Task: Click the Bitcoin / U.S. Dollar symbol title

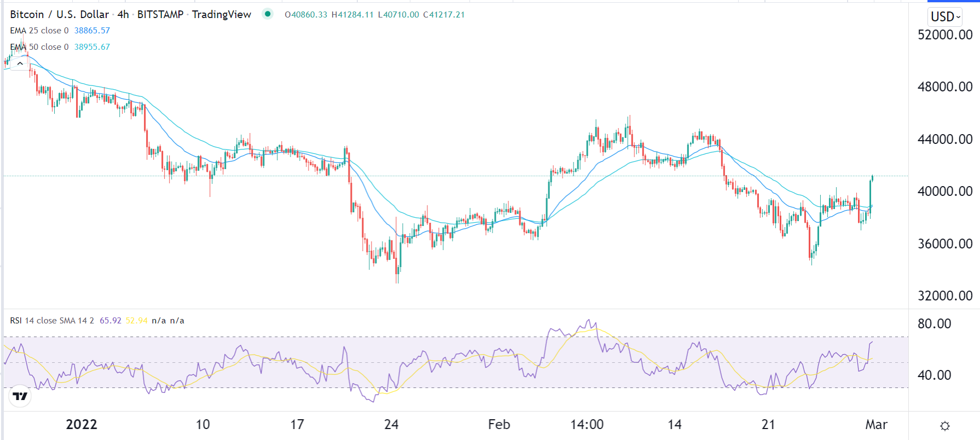Action: tap(59, 15)
